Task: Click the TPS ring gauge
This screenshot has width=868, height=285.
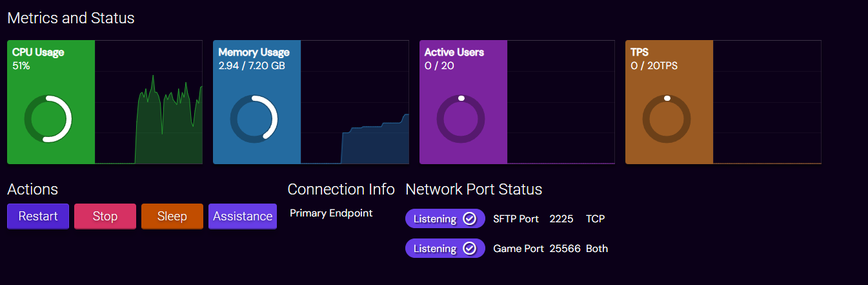Action: 667,119
